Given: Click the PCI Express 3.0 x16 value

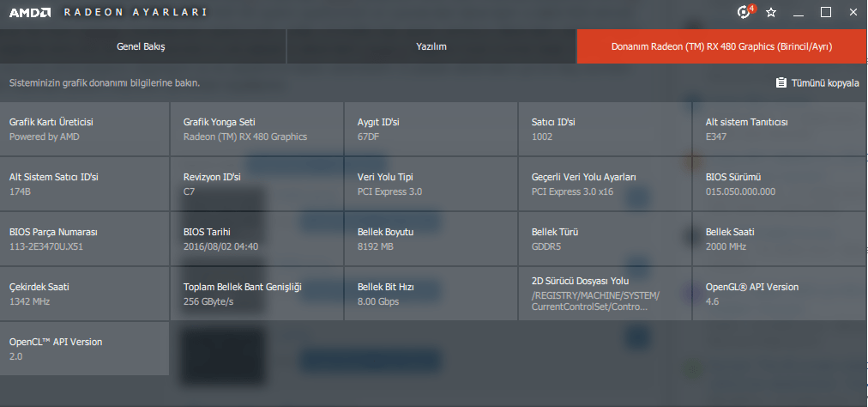Looking at the screenshot, I should pos(574,191).
